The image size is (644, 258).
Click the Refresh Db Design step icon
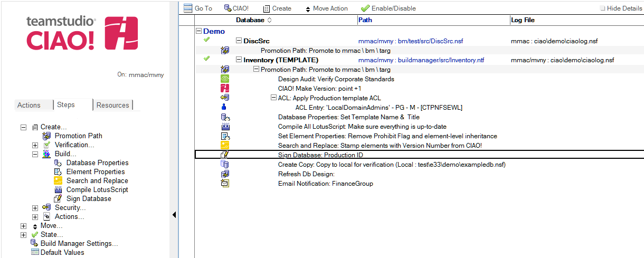coord(225,174)
